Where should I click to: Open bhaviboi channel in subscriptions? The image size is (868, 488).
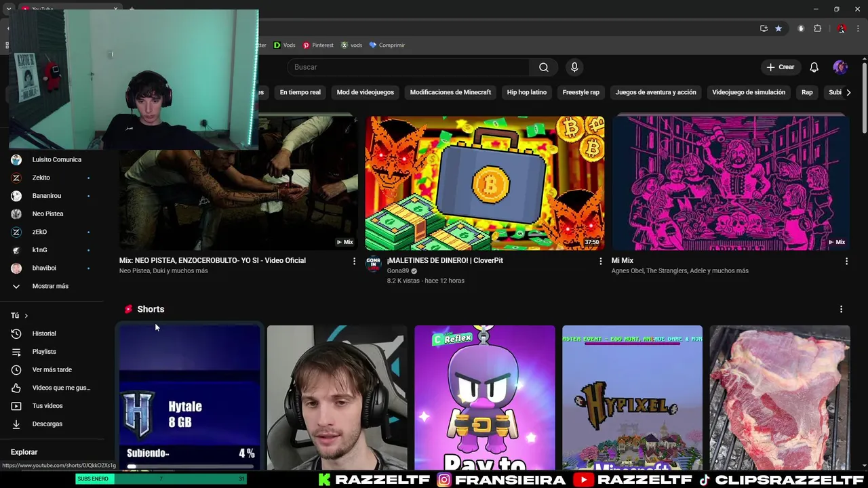point(52,268)
